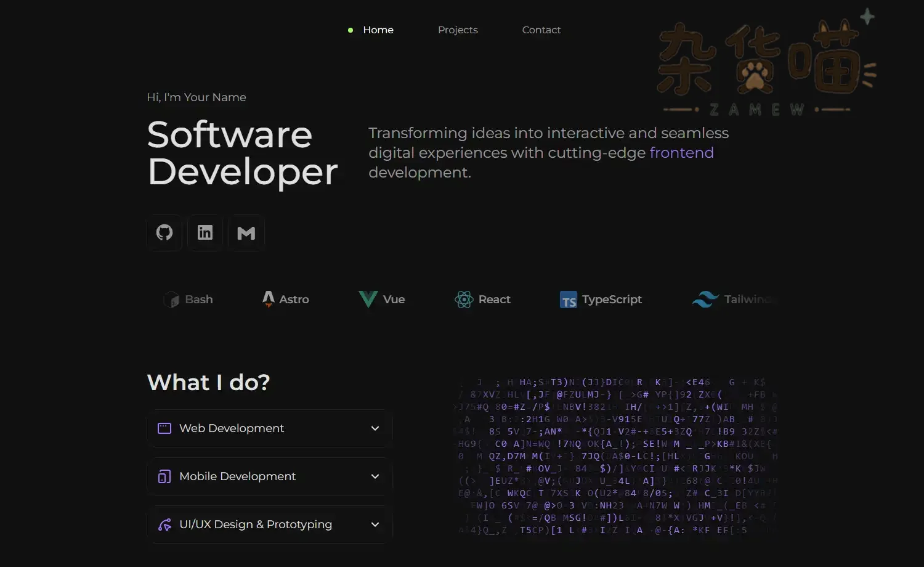Open the Contact nav item
The width and height of the screenshot is (924, 567).
point(541,30)
